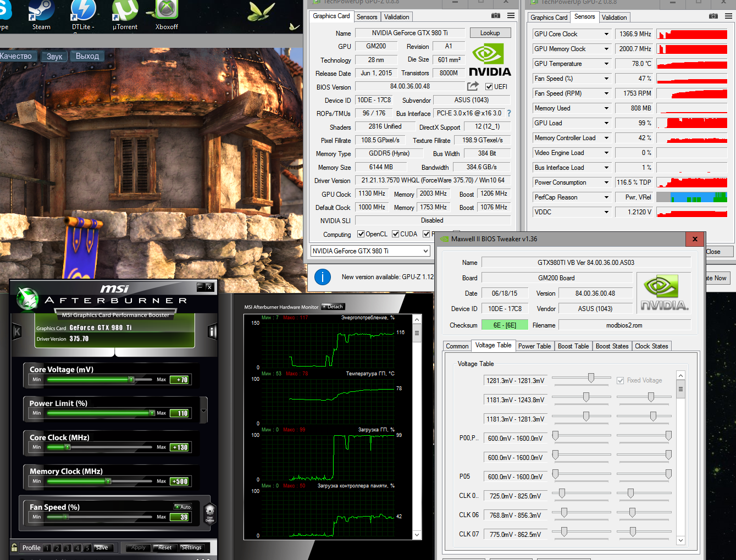Click the Power Limit 110 value field
This screenshot has width=736, height=560.
(x=180, y=413)
